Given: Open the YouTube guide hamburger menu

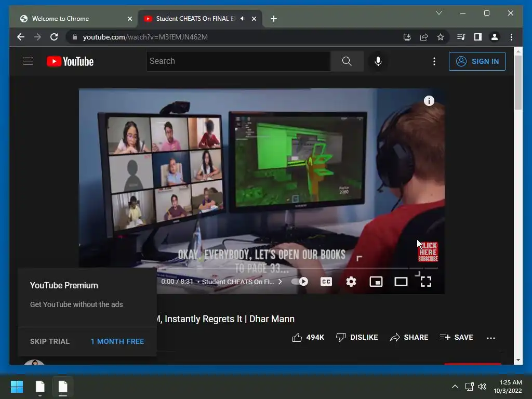Looking at the screenshot, I should pyautogui.click(x=28, y=61).
